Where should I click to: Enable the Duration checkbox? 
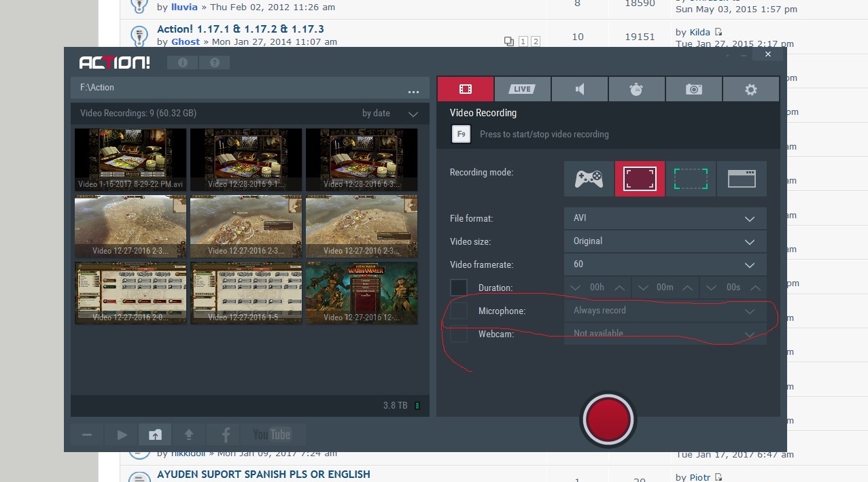(459, 287)
